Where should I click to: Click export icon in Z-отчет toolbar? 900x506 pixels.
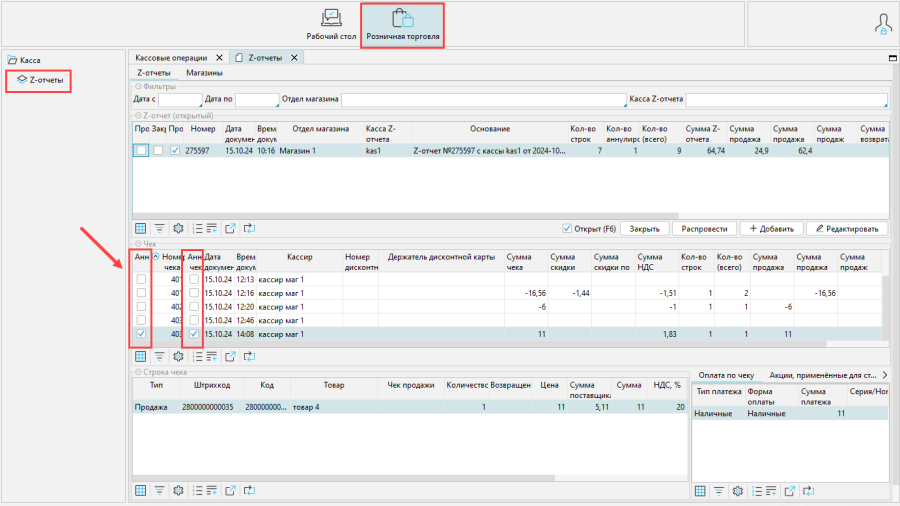pyautogui.click(x=229, y=228)
